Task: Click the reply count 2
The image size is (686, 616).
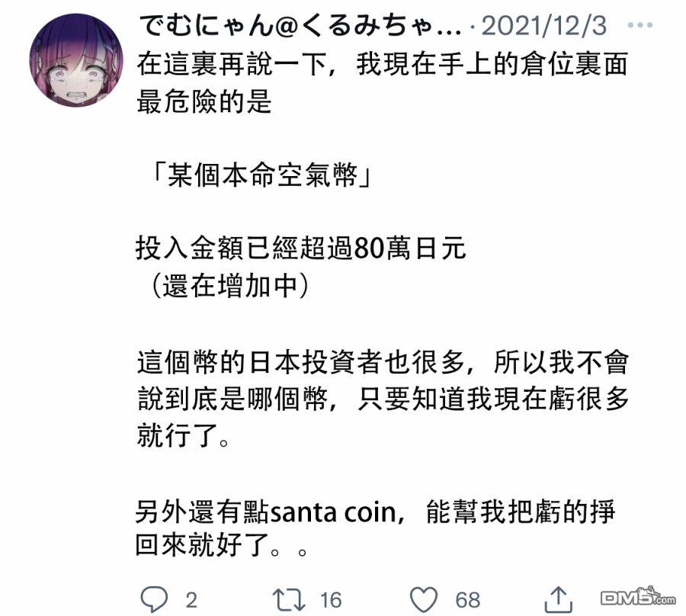Action: [191, 600]
